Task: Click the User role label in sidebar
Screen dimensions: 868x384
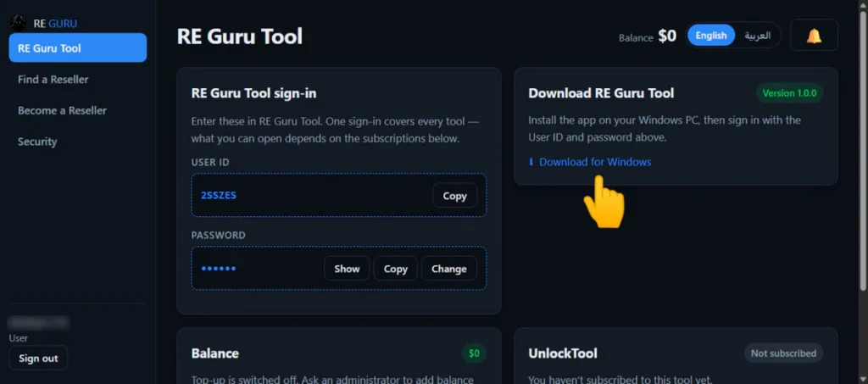Action: (19, 337)
